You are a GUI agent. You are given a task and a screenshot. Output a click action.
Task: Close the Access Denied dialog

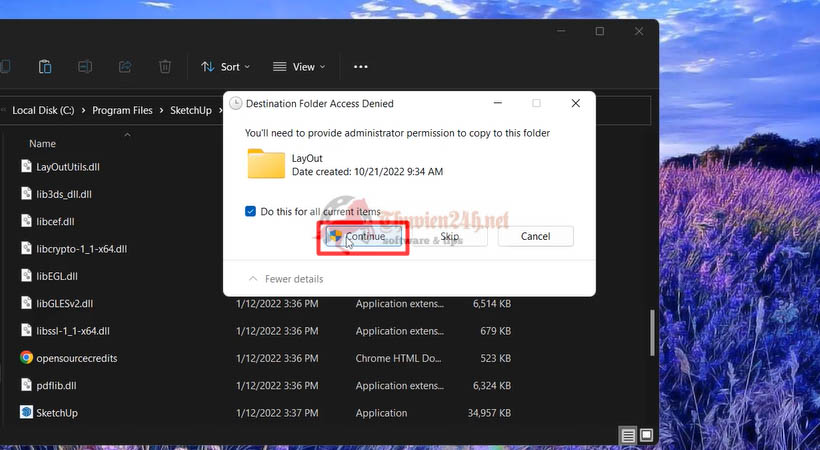[576, 104]
